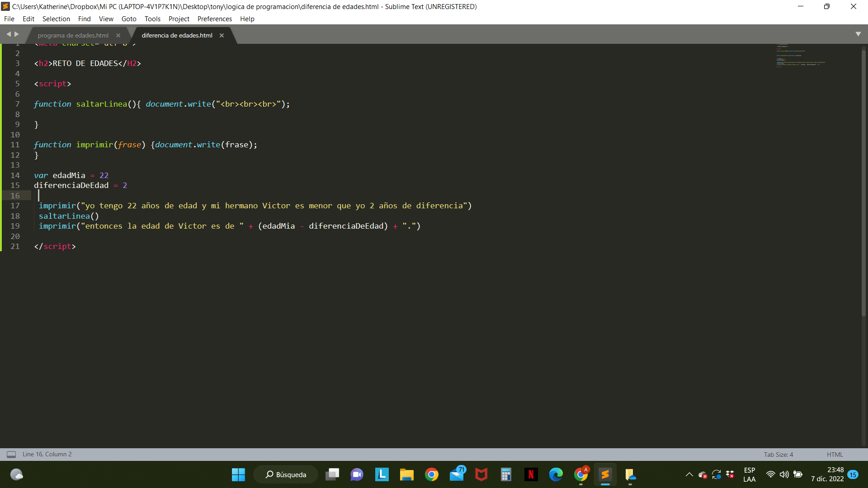Click the Búsqueda search box in taskbar
The width and height of the screenshot is (868, 488).
tap(286, 474)
